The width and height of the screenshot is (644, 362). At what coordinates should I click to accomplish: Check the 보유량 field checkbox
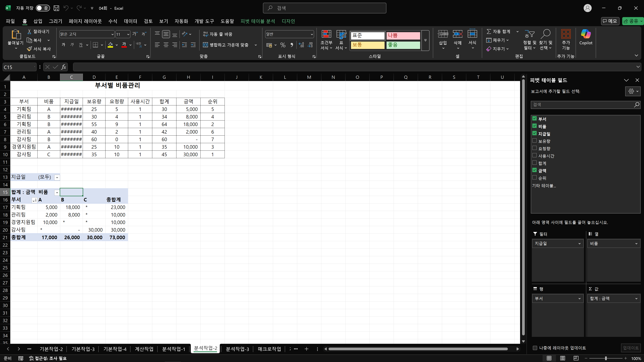(534, 141)
